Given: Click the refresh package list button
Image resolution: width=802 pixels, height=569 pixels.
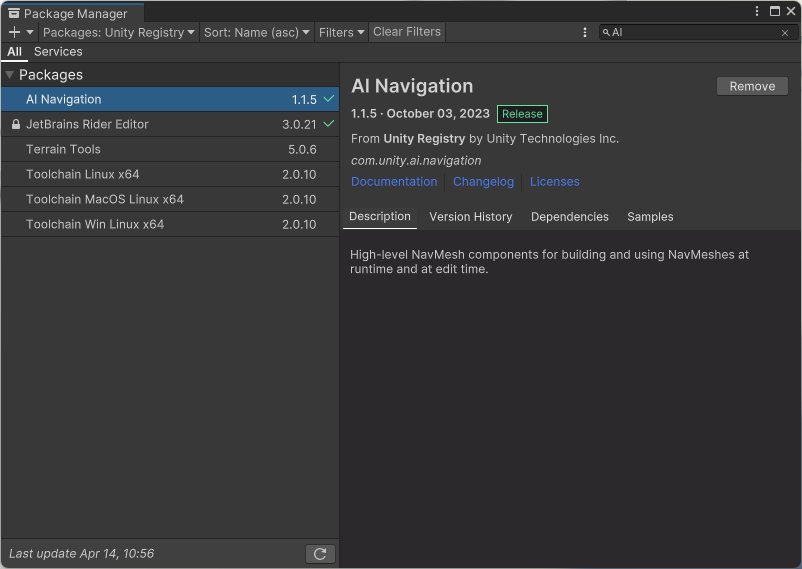Looking at the screenshot, I should coord(320,554).
